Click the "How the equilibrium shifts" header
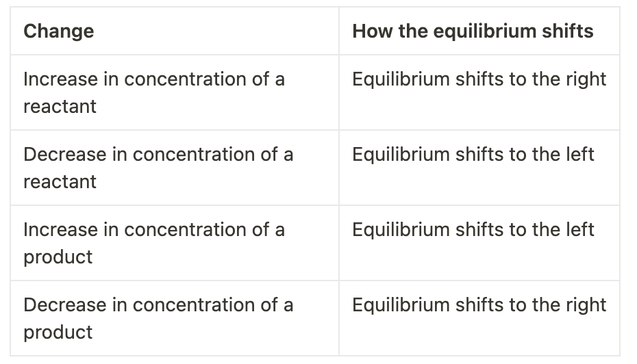Viewport: 637px width, 364px height. tap(473, 31)
